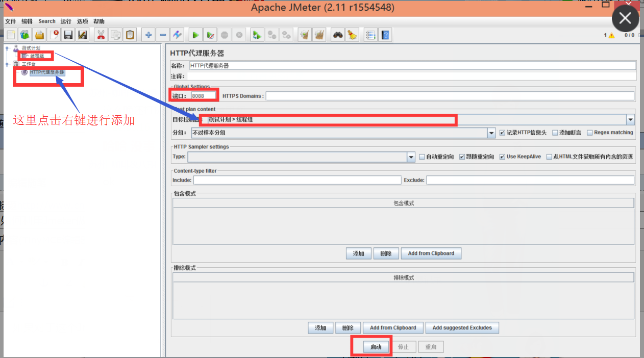This screenshot has width=644, height=358.
Task: Click the Save floppy disk icon
Action: (68, 35)
